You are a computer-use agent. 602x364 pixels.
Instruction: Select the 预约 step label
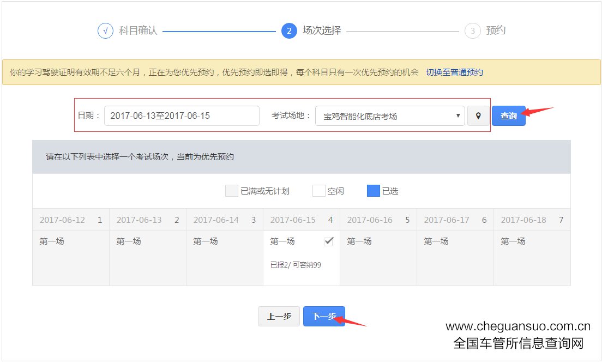[x=495, y=31]
